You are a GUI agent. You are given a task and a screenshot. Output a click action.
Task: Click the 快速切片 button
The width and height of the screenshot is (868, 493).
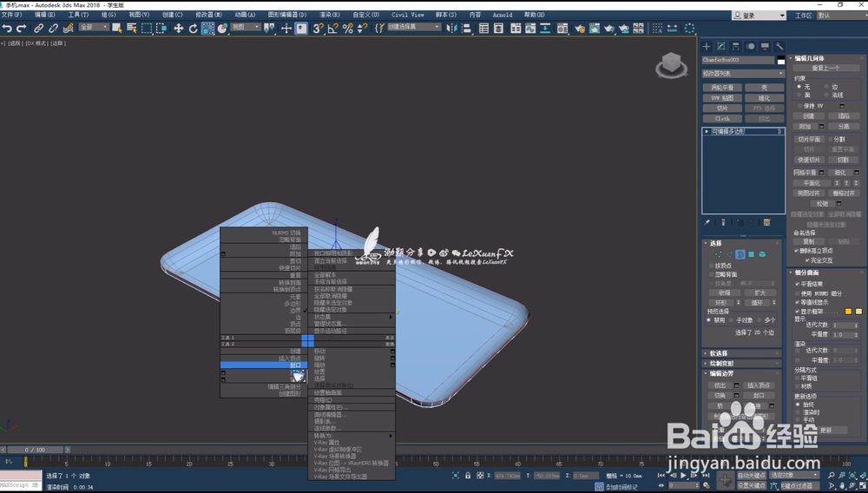[809, 160]
